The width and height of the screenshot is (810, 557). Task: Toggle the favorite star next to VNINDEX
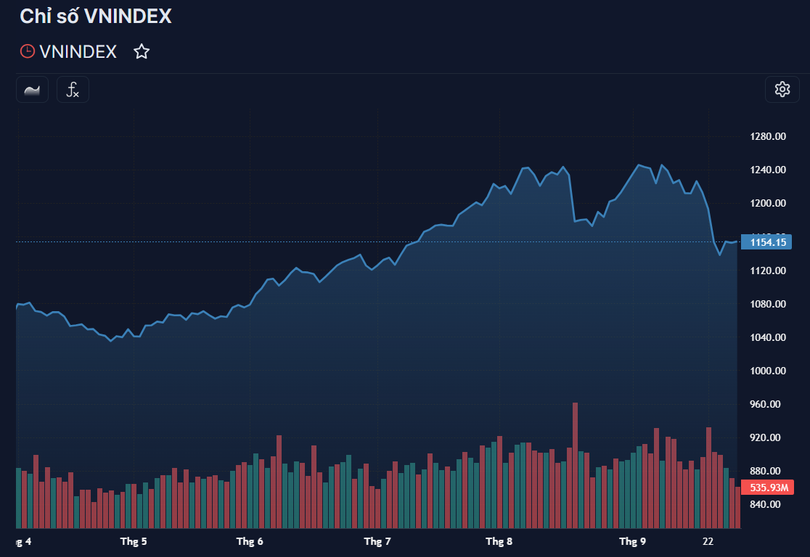[142, 52]
